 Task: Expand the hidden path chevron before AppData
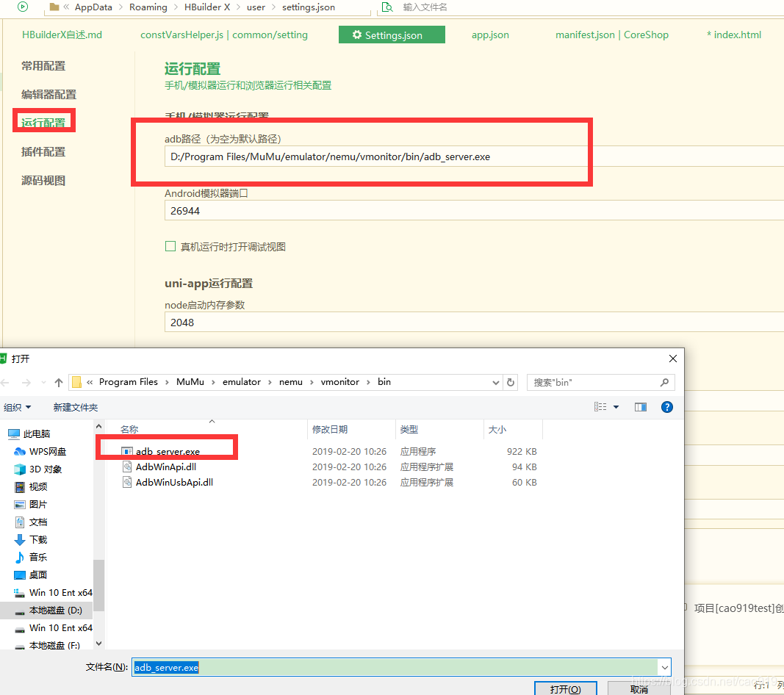click(66, 7)
